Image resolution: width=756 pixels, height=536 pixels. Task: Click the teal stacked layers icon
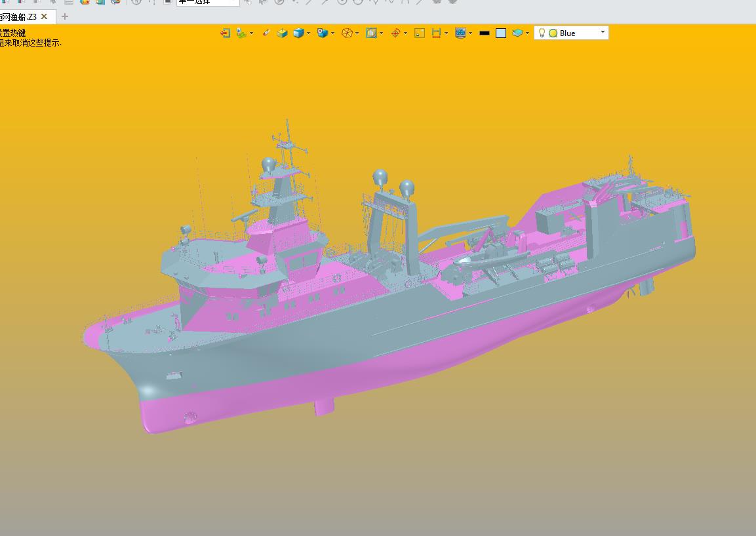[517, 33]
